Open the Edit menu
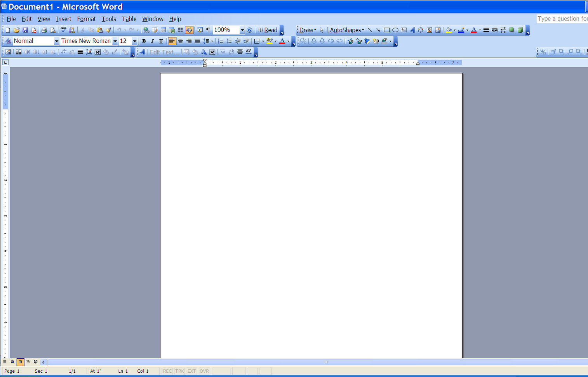This screenshot has height=377, width=588. point(27,19)
